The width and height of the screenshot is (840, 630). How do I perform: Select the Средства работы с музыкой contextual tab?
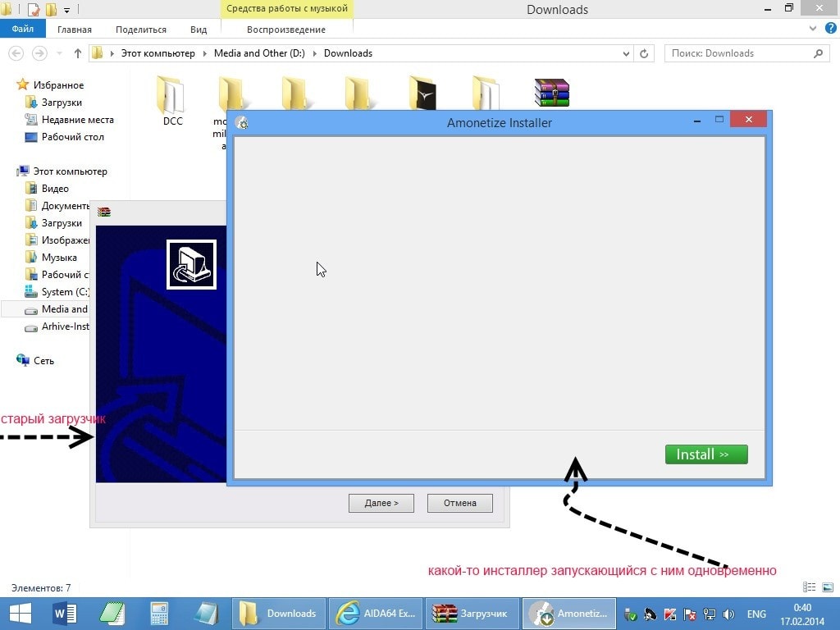pyautogui.click(x=286, y=8)
